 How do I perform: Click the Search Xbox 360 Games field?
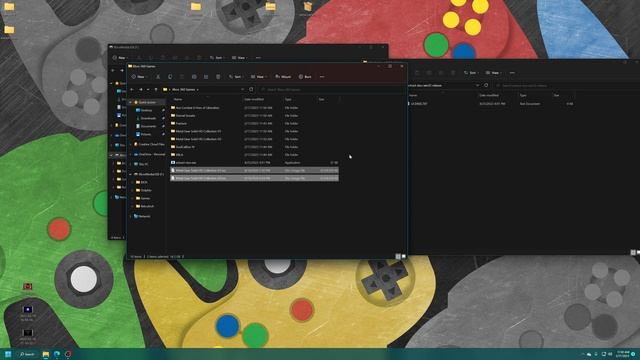[331, 89]
